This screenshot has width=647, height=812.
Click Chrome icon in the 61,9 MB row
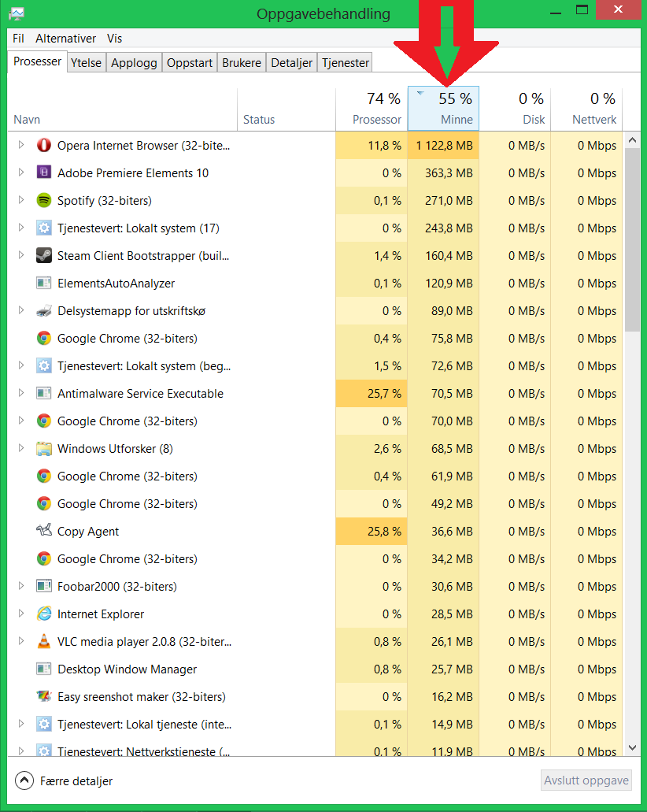44,476
